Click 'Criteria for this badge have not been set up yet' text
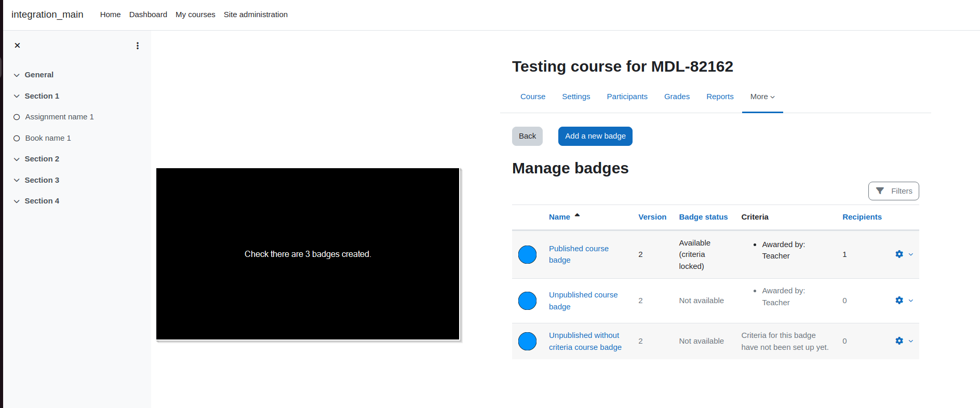Image resolution: width=980 pixels, height=408 pixels. point(785,341)
